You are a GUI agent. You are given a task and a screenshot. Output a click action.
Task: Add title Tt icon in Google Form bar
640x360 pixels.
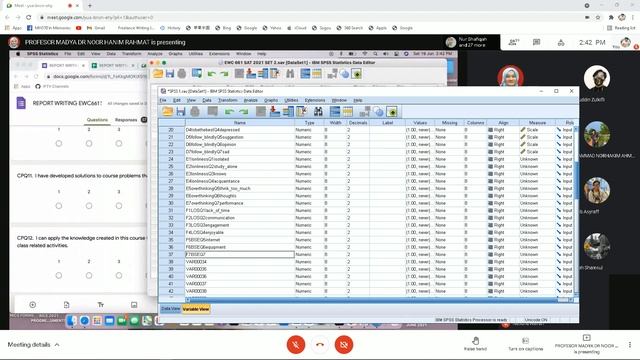point(100,305)
